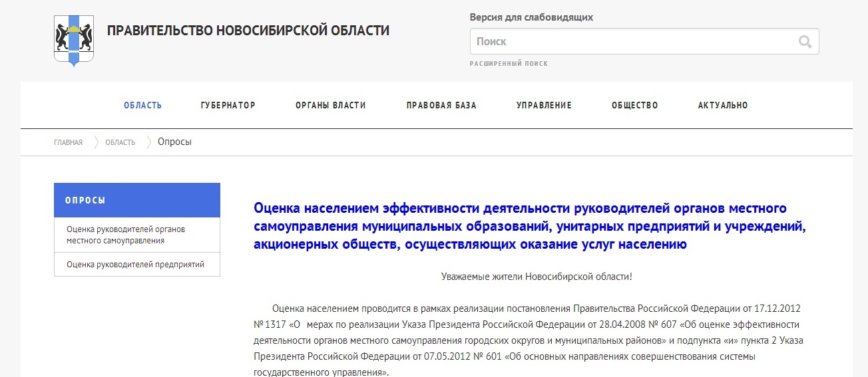The width and height of the screenshot is (868, 377).
Task: Open the ГУБЕРНАТОР menu item
Action: coord(228,105)
